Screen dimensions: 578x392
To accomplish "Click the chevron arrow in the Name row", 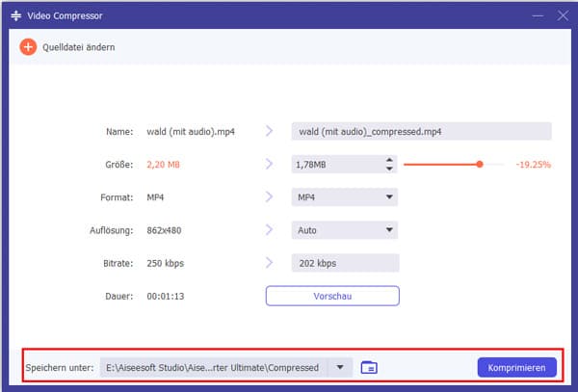I will pyautogui.click(x=270, y=132).
